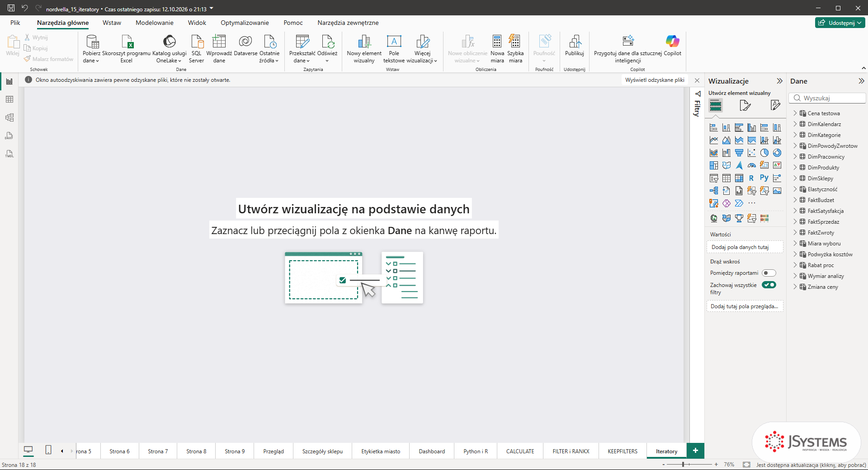Click the zoom in plus button
Screen dimensions: 868x470
pos(716,465)
